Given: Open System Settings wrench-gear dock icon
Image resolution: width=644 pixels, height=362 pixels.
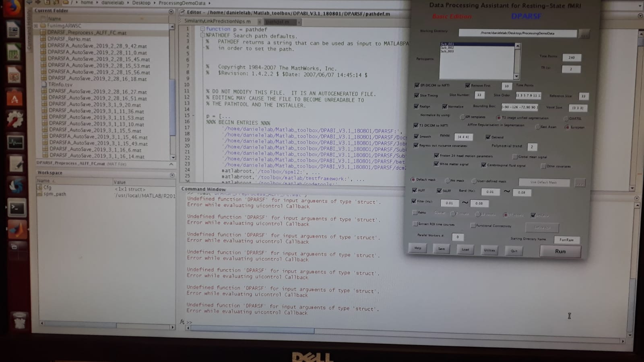Looking at the screenshot, I should (15, 120).
